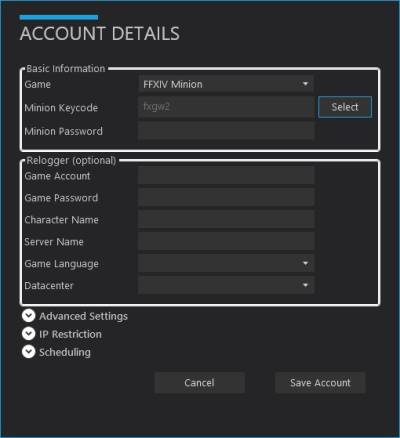
Task: Expand the Scheduling chevron icon
Action: pyautogui.click(x=29, y=352)
